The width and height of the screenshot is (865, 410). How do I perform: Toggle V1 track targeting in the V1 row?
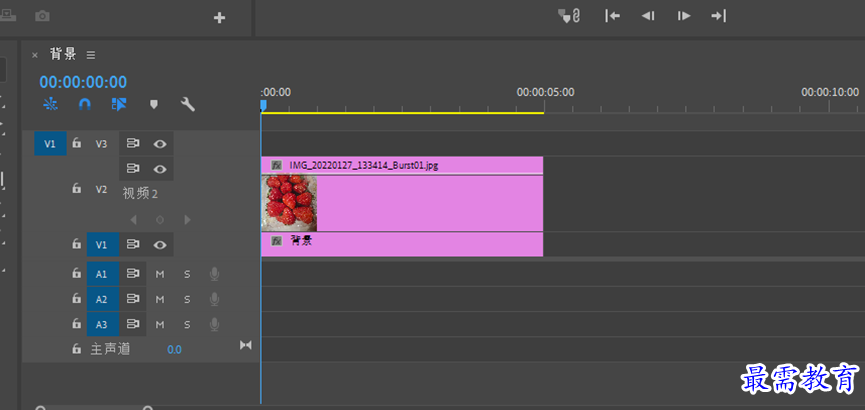point(103,244)
